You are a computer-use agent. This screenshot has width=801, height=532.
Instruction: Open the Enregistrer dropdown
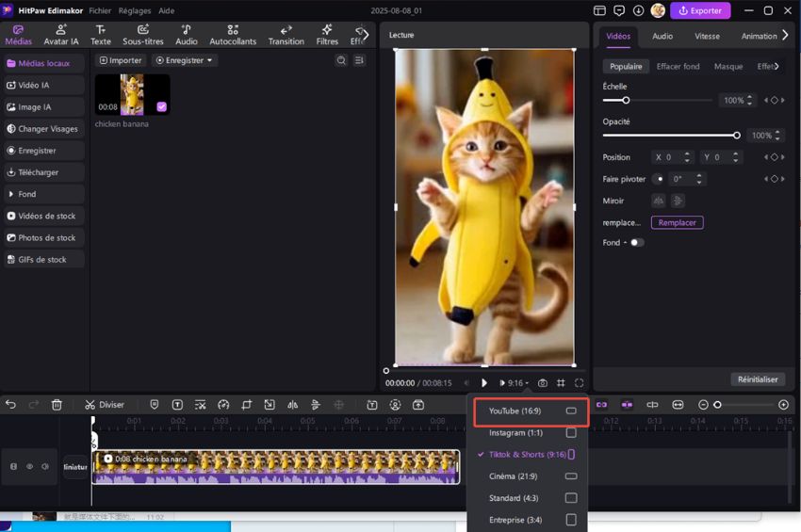[x=185, y=60]
